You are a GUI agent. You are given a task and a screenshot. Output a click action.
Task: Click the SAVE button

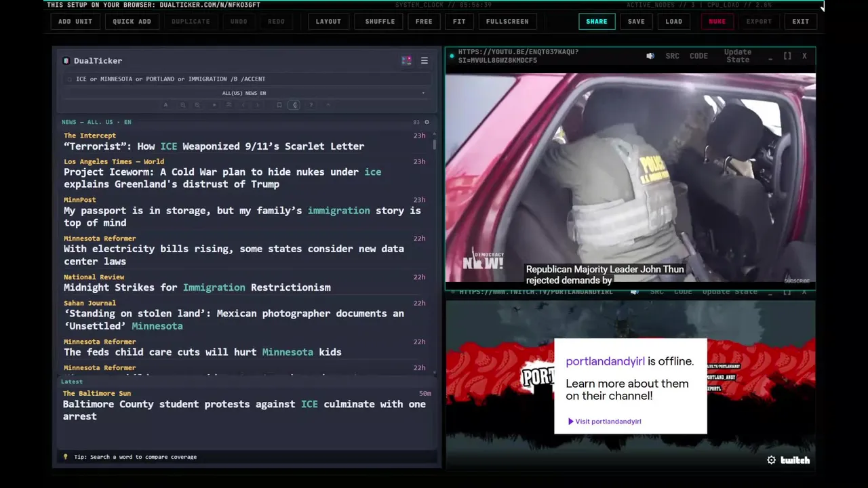pos(636,21)
